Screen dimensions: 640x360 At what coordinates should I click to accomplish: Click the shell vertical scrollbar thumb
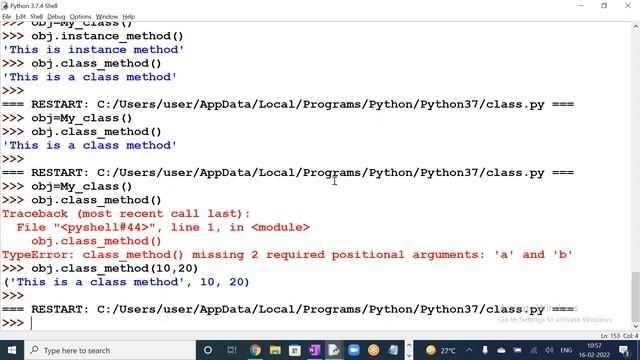click(x=636, y=296)
